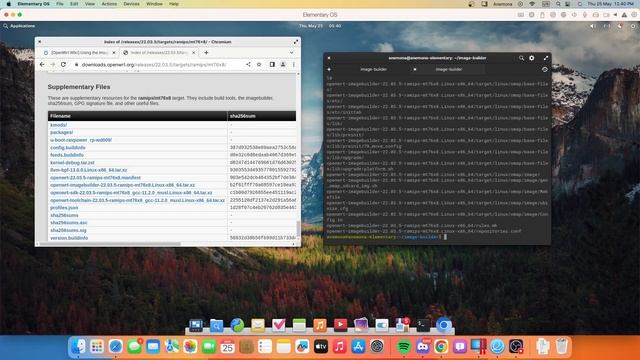Viewport: 640px width, 360px height.
Task: Maximize the terminal window
Action: click(546, 58)
